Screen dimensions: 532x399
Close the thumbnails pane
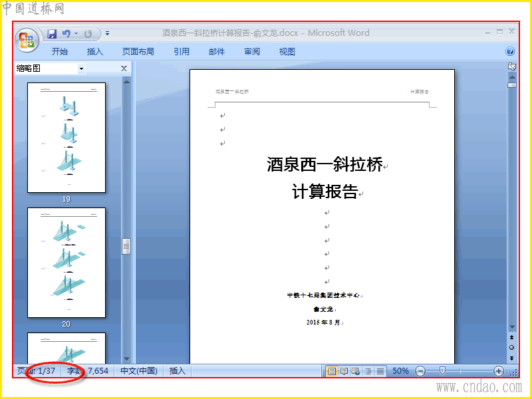pyautogui.click(x=124, y=68)
